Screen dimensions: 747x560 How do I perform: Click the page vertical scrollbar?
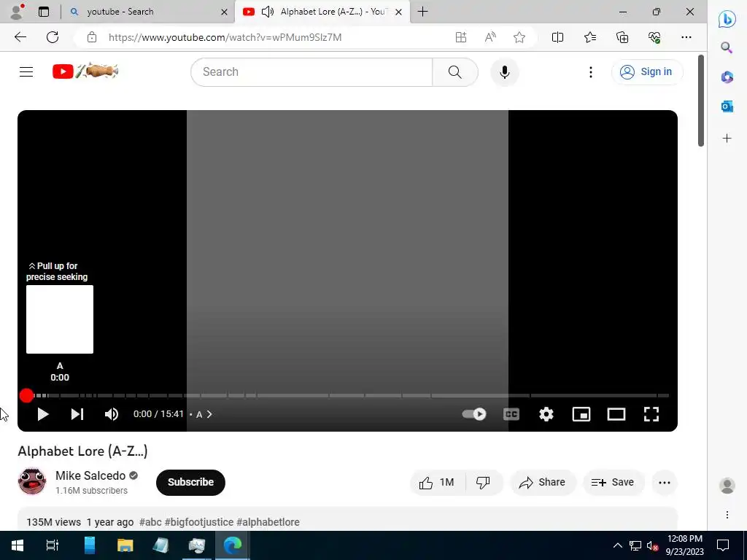point(701,101)
